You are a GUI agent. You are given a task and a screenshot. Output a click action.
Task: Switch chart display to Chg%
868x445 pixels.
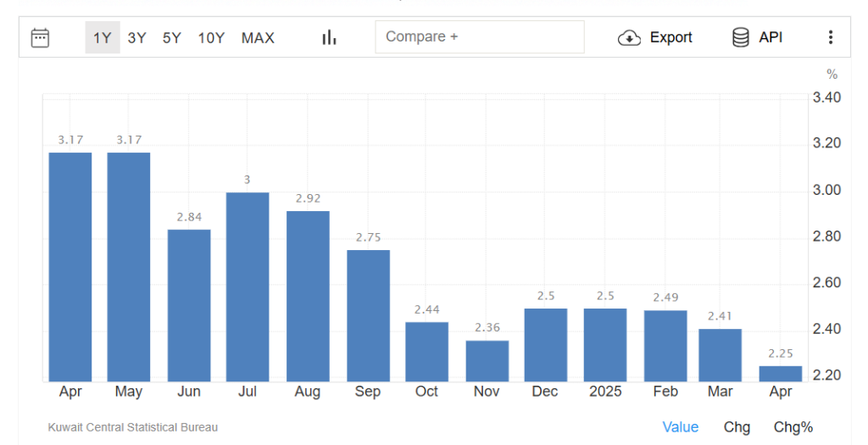(793, 427)
